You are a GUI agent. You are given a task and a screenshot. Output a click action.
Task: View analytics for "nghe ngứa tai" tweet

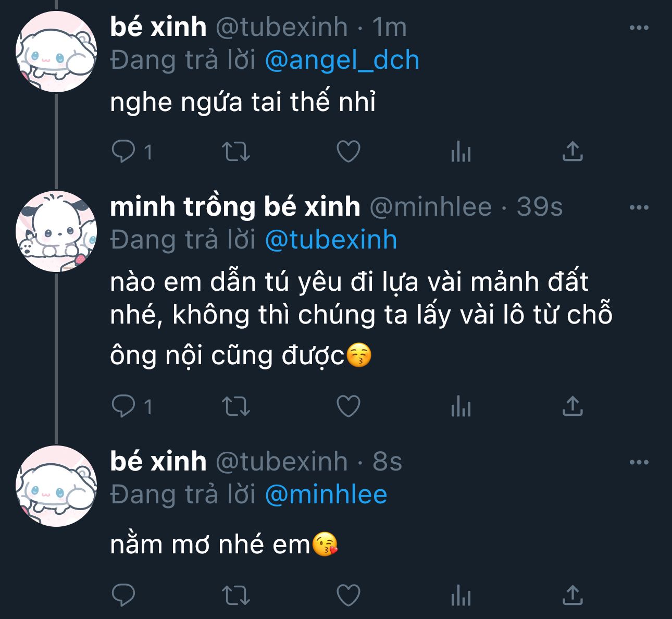tap(461, 153)
